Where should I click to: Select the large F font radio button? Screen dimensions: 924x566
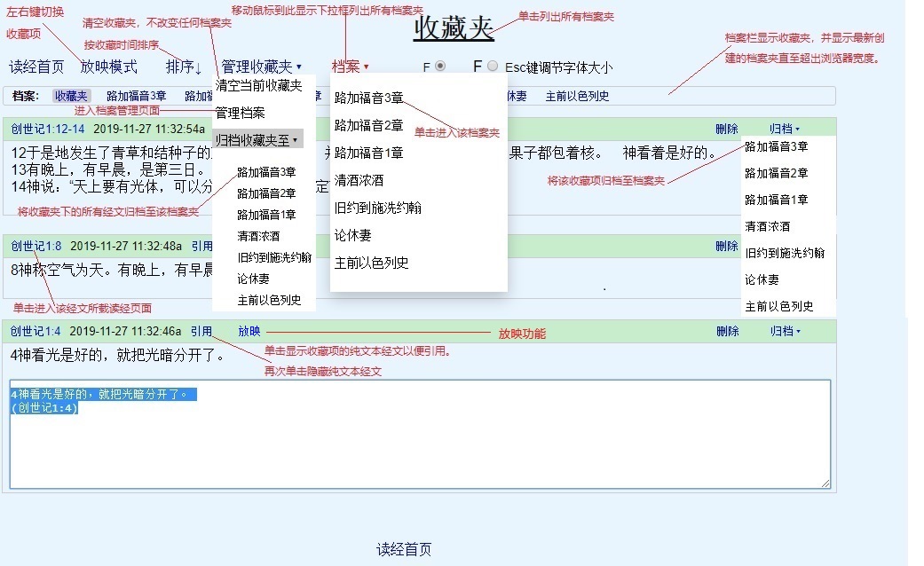tap(493, 67)
